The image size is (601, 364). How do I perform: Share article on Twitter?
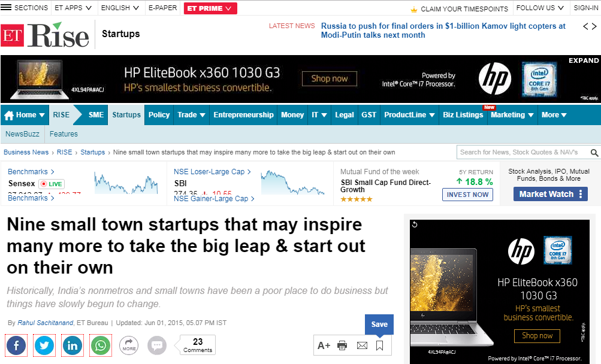tap(44, 345)
